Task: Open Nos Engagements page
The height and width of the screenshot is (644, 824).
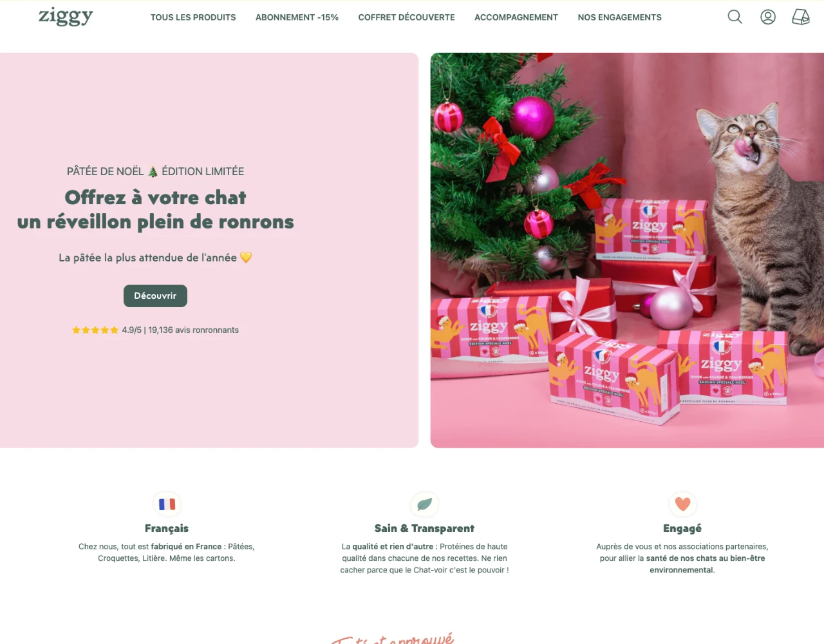Action: (619, 17)
